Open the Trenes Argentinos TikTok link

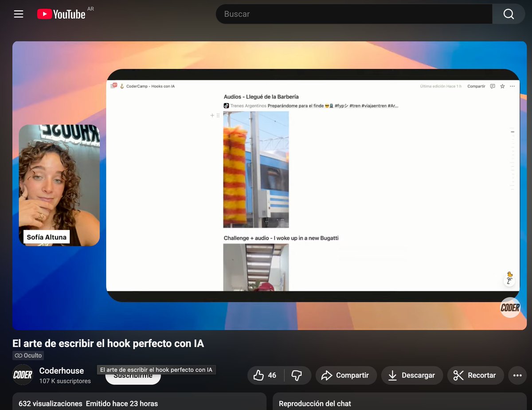pos(311,106)
